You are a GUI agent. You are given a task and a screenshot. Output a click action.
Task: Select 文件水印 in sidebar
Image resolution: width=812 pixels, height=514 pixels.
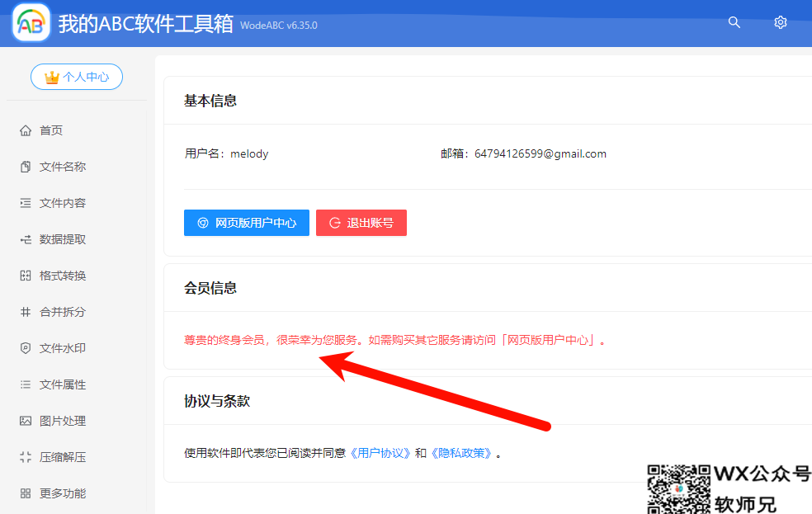(x=63, y=348)
